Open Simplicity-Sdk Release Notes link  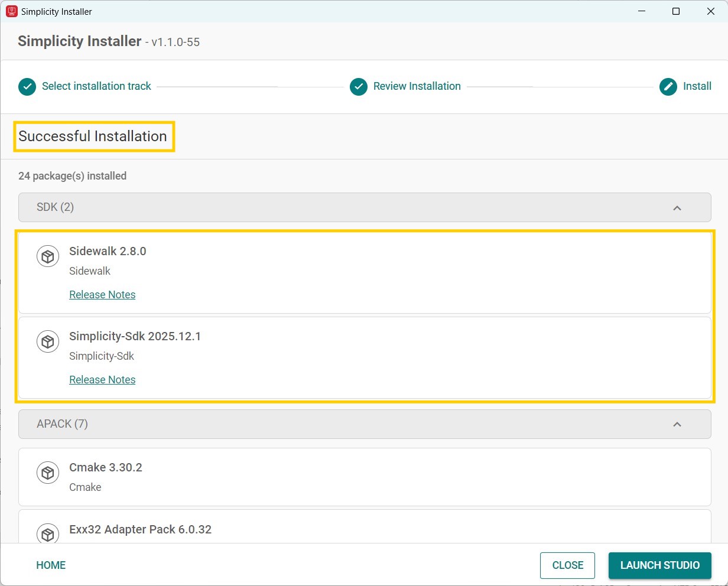[x=102, y=380]
